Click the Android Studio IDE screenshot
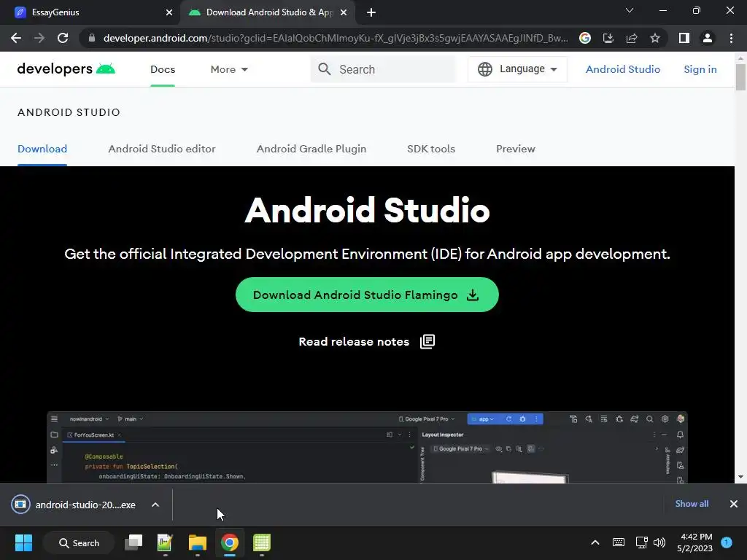Screen dimensions: 747x560 coord(367,447)
